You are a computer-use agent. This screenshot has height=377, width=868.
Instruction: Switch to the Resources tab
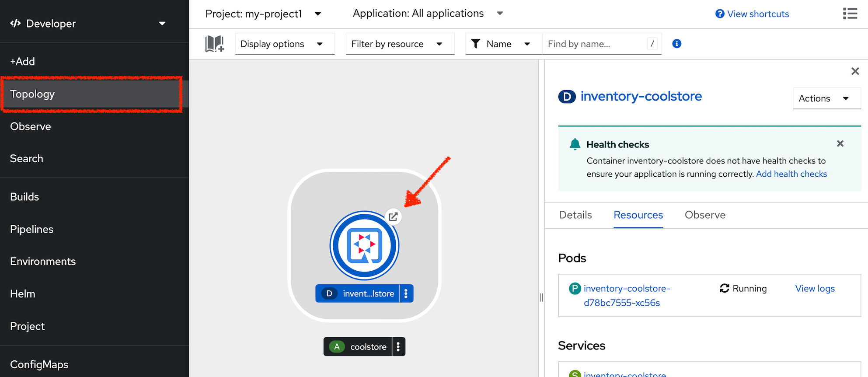click(x=638, y=215)
